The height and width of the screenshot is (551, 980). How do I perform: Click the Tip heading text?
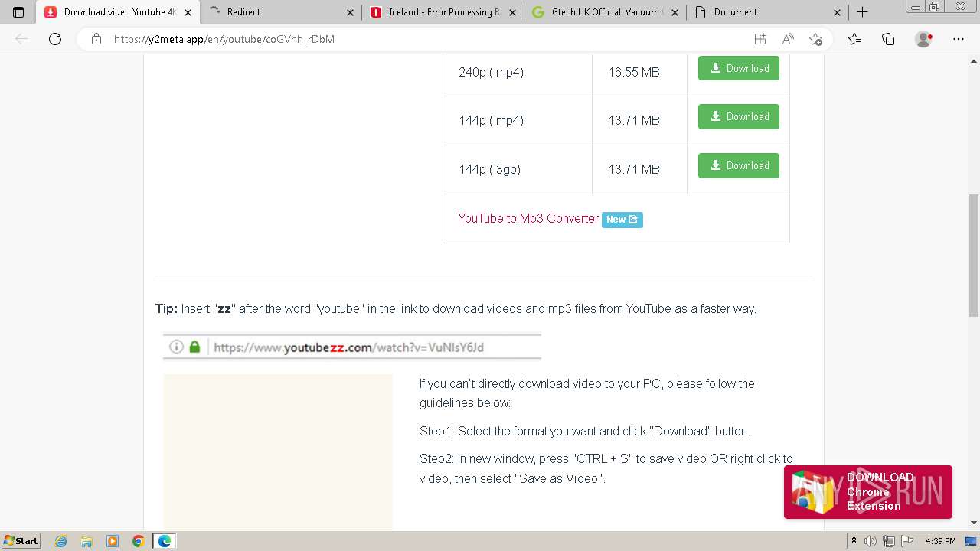166,308
